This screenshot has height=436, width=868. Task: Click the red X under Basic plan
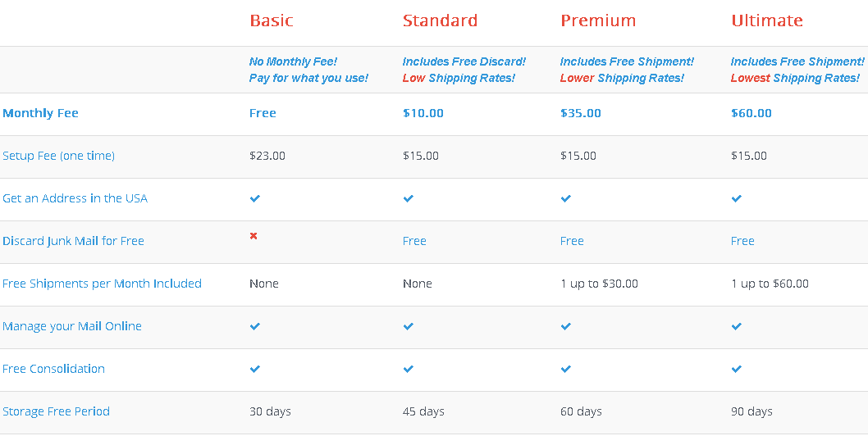(254, 236)
